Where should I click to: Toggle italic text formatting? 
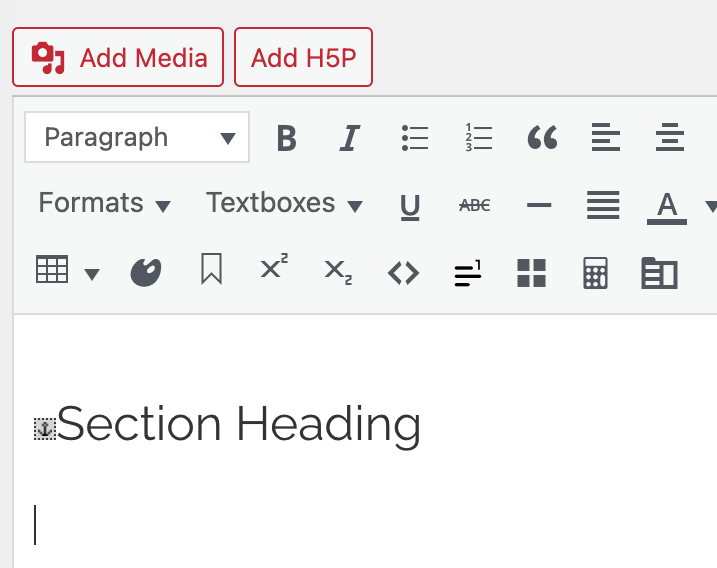pos(349,138)
